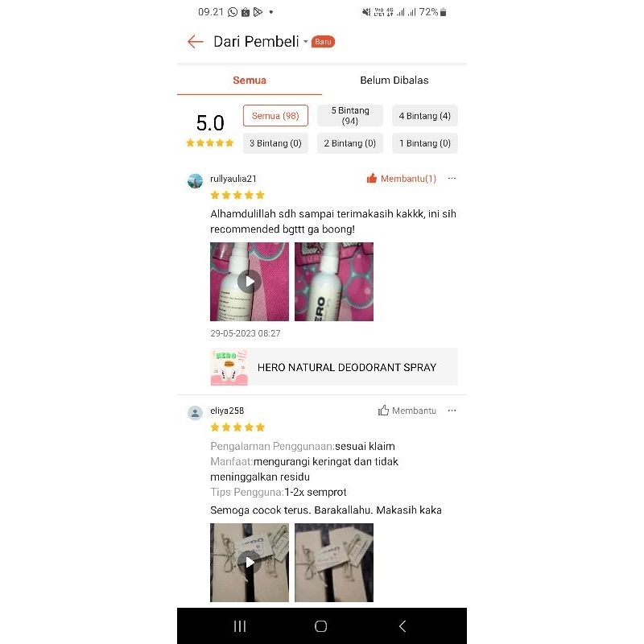Filter reviews by 4 Bintang (4)
Screen dimensions: 644x644
point(425,116)
